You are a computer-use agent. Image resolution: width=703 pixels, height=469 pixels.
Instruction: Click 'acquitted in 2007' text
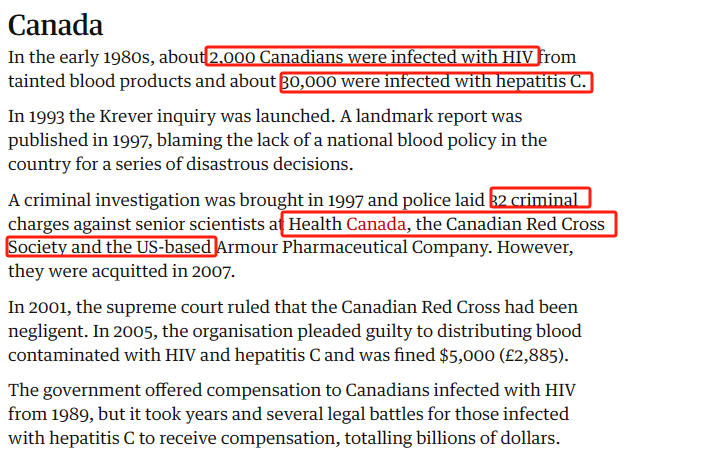[162, 272]
